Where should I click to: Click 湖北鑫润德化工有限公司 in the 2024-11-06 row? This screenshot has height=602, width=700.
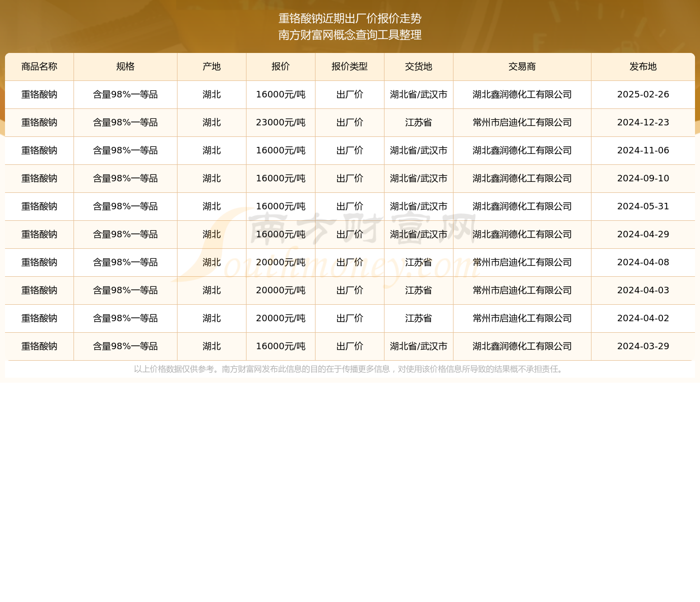[522, 151]
